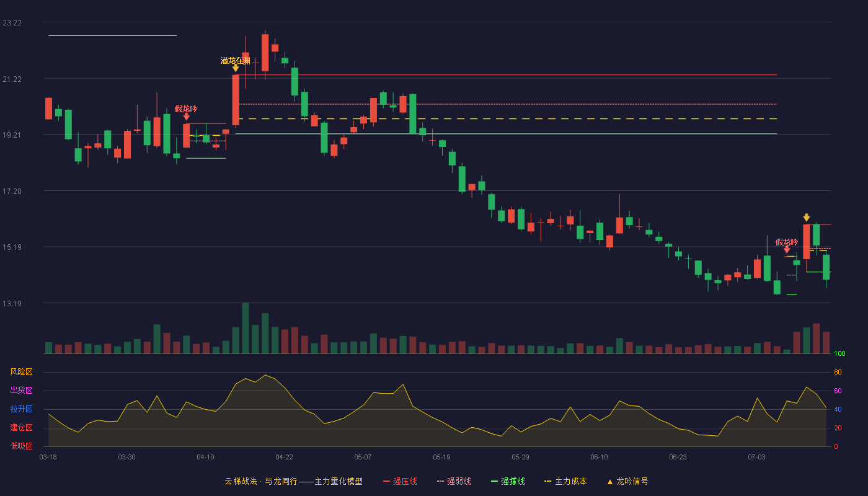Click the 06-23 date label
868x496 pixels.
click(x=678, y=457)
